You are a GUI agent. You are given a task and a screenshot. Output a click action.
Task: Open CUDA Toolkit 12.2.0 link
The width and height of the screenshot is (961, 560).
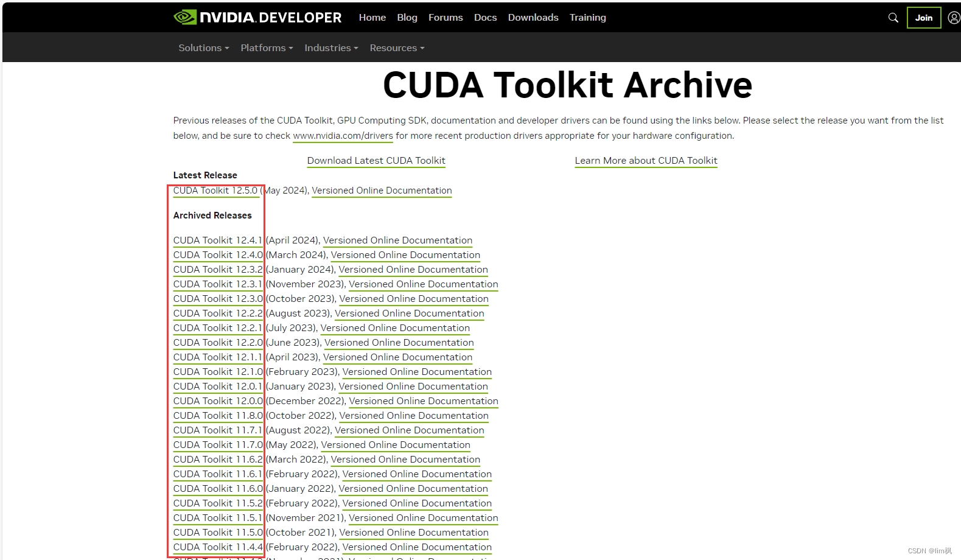(x=218, y=343)
